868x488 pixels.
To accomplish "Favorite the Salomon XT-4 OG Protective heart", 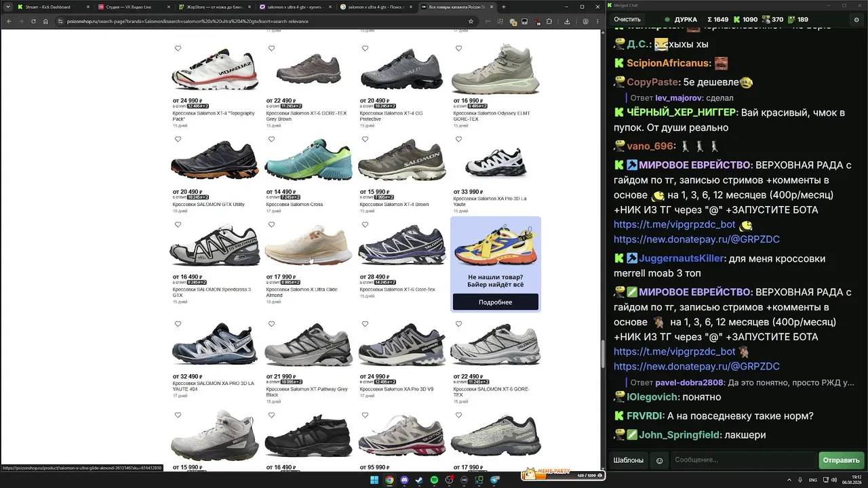I will [x=365, y=48].
